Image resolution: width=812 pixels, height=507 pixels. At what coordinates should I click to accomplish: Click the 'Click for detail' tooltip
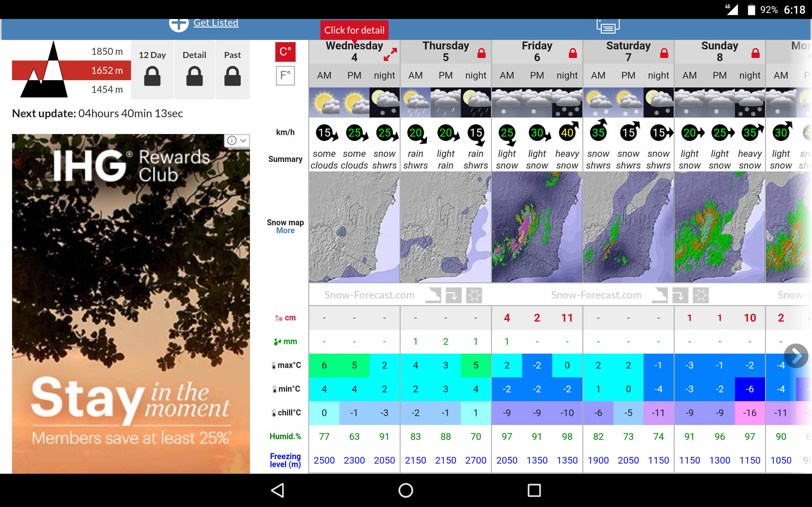(x=354, y=30)
